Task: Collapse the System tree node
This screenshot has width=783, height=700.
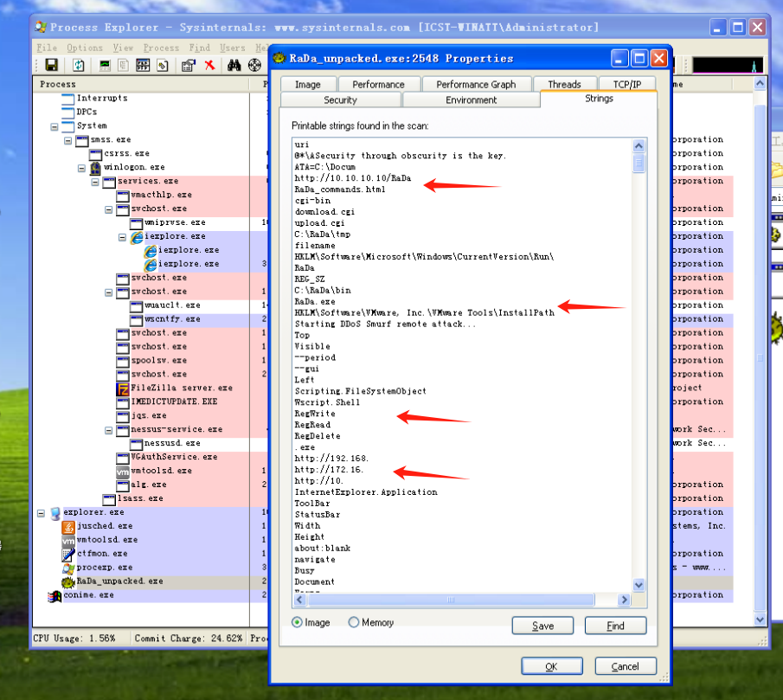Action: point(55,127)
